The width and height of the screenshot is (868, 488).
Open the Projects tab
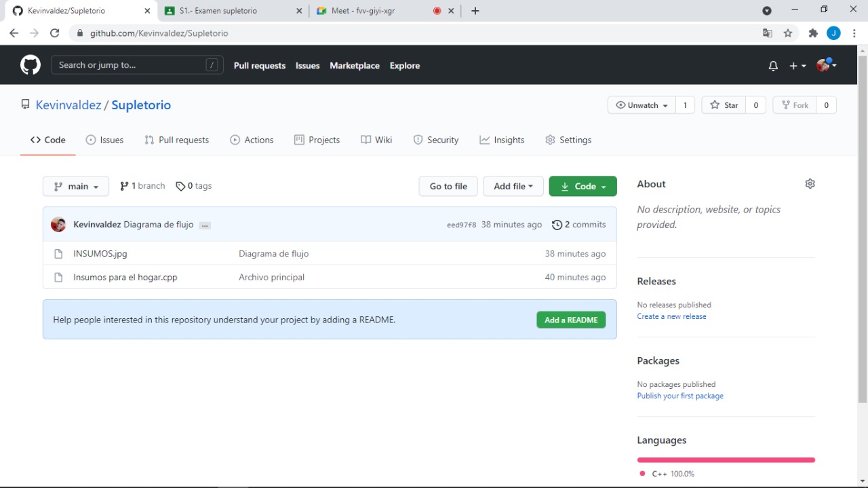coord(317,140)
